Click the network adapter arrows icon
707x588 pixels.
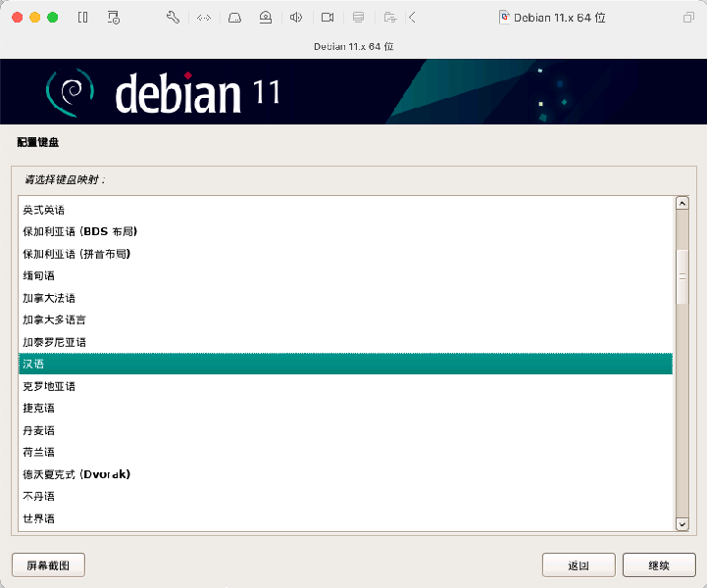click(x=204, y=18)
